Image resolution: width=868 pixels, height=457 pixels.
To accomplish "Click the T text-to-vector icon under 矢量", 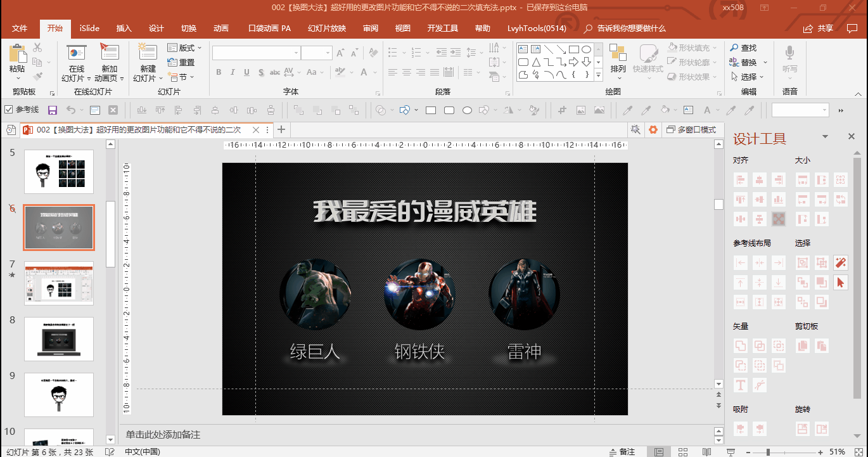I will [740, 385].
